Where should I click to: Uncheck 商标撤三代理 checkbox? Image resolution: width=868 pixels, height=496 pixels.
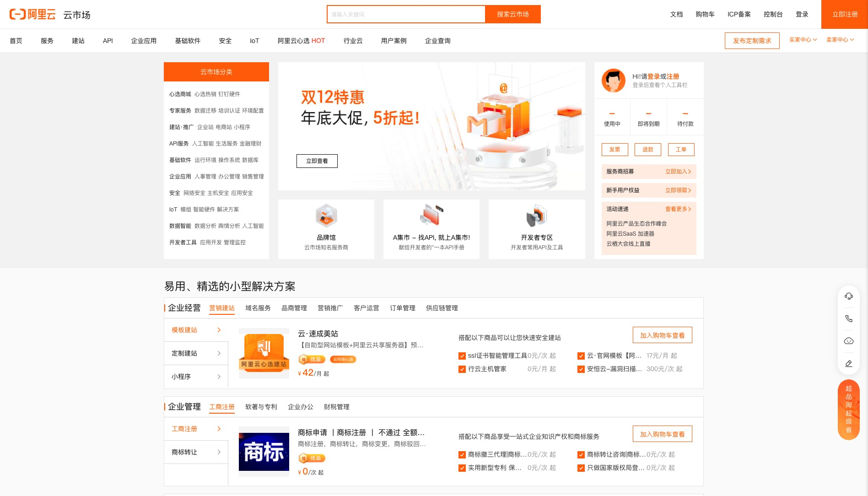pos(462,455)
